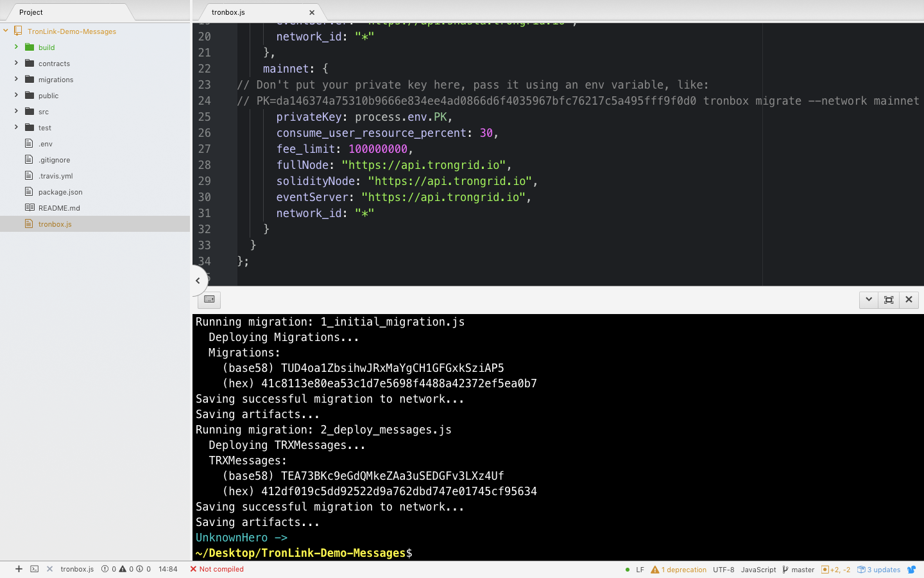Click the package.json file icon
Image resolution: width=924 pixels, height=578 pixels.
[29, 191]
